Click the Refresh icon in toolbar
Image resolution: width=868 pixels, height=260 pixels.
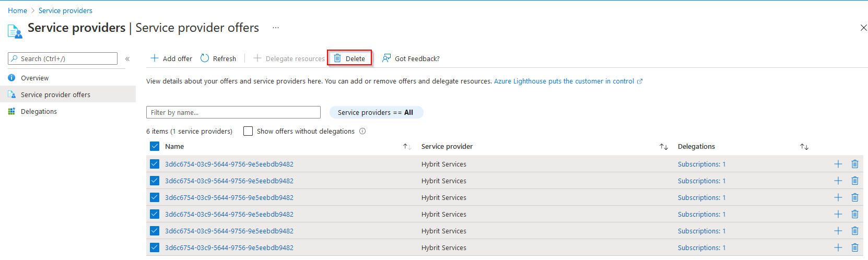(x=205, y=58)
